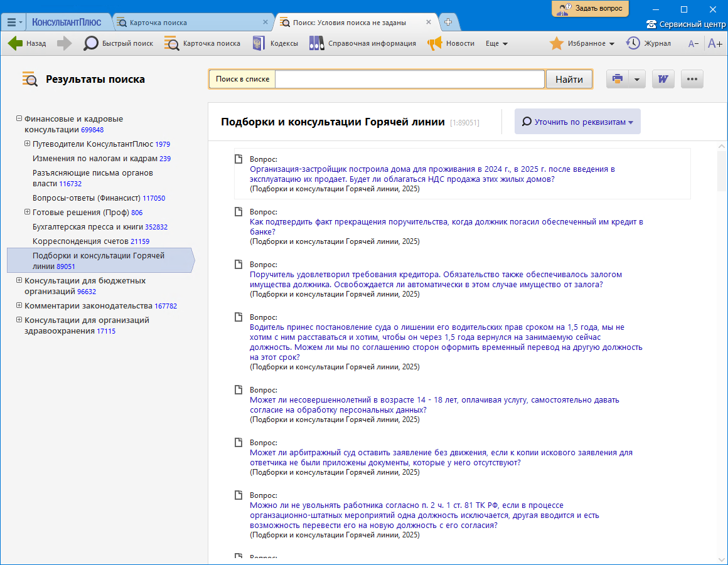The width and height of the screenshot is (728, 565).
Task: Expand Комментарии законодательства tree node
Action: [x=19, y=305]
